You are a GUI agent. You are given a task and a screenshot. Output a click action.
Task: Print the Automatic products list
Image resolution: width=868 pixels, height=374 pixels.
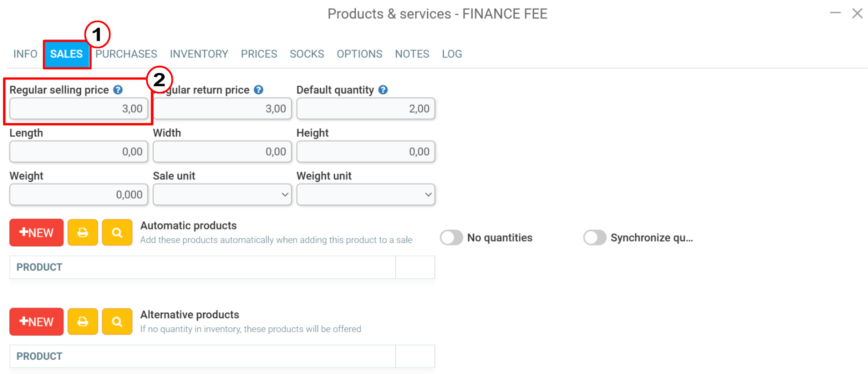click(x=83, y=232)
